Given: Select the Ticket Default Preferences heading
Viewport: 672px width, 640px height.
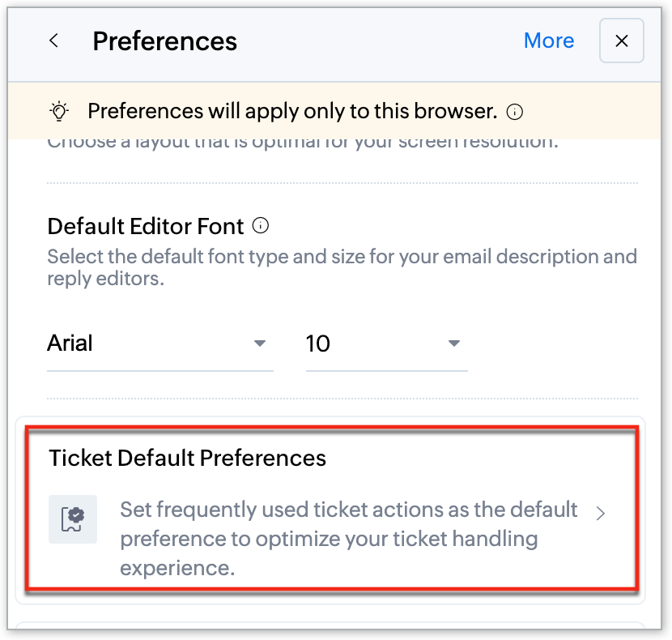Looking at the screenshot, I should (x=187, y=458).
